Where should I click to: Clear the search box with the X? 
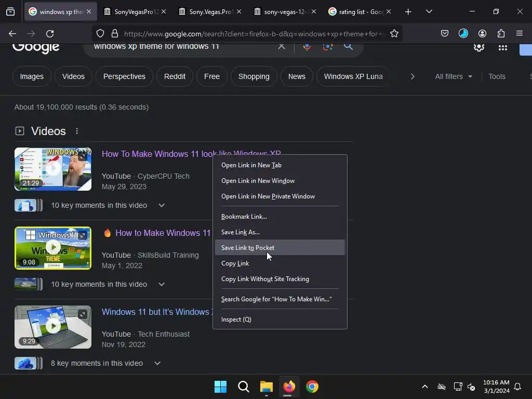tap(281, 46)
